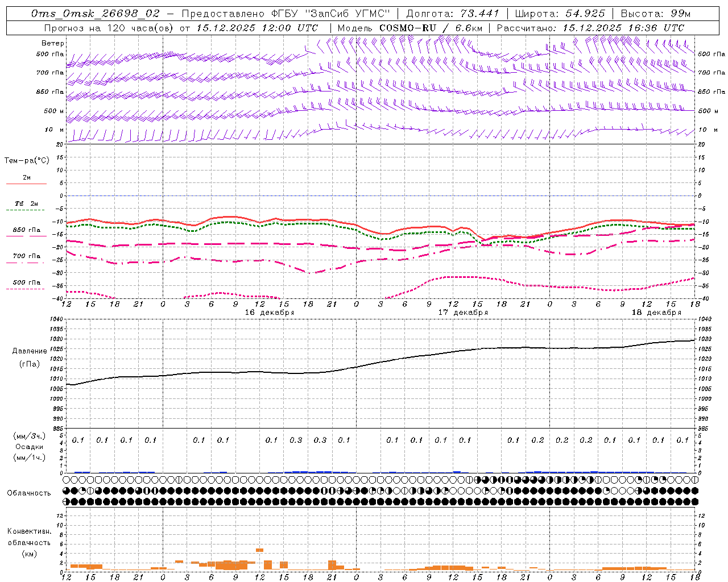Click the Td 2м legend label

click(x=26, y=203)
